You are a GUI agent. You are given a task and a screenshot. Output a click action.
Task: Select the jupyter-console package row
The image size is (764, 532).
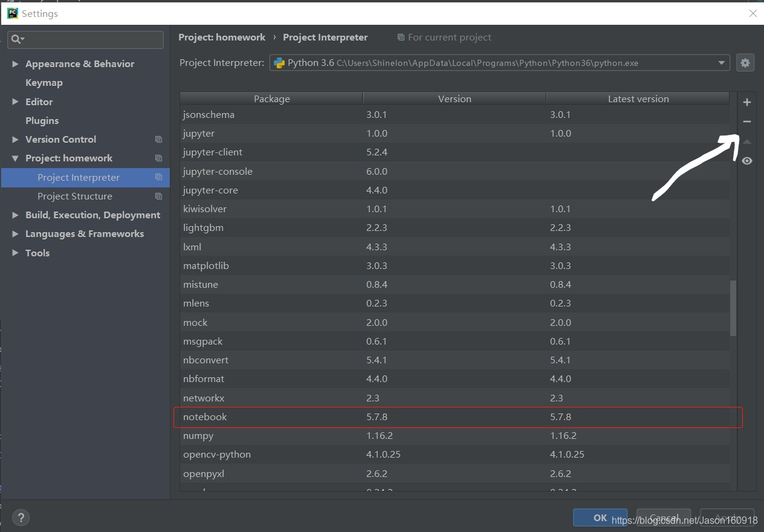pyautogui.click(x=455, y=172)
